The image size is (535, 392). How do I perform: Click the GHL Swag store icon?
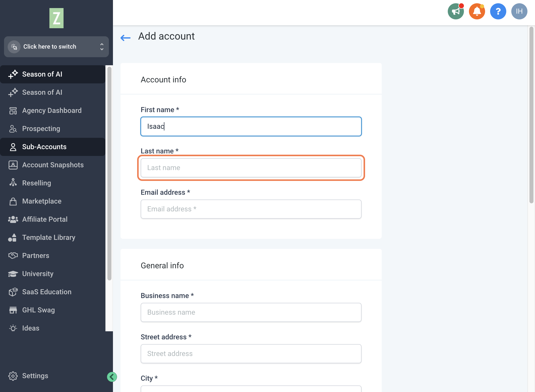point(13,310)
